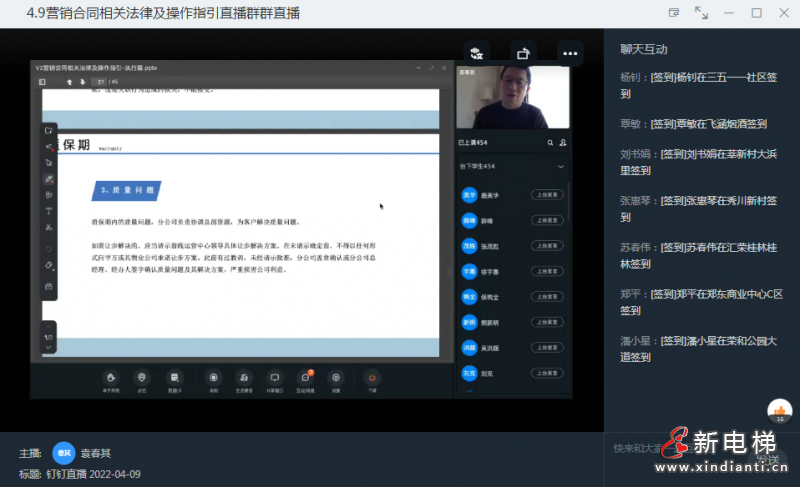Collapse the 台下学生454 list
This screenshot has width=800, height=487.
(x=560, y=166)
